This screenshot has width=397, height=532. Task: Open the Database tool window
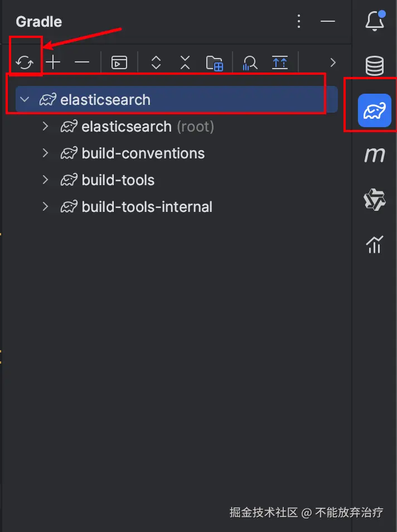tap(375, 66)
